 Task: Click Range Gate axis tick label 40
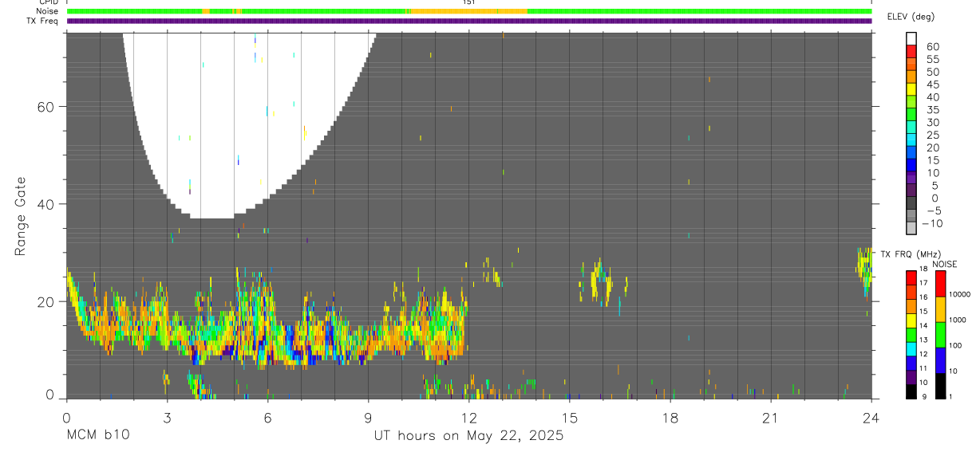click(45, 204)
